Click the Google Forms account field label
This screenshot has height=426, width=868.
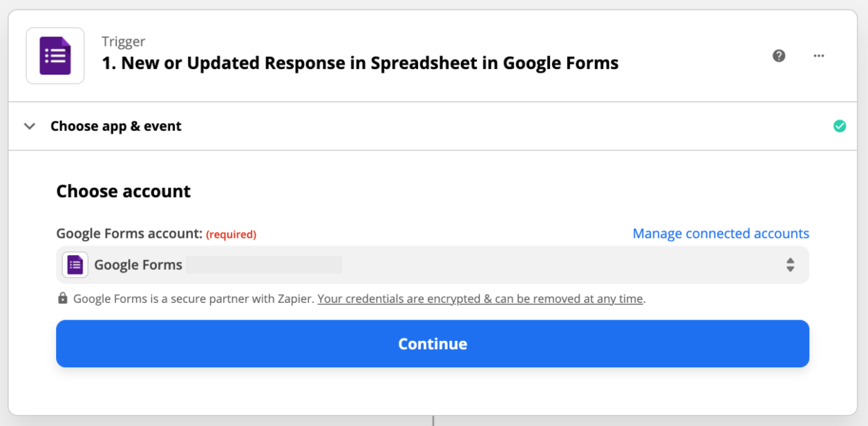tap(129, 234)
